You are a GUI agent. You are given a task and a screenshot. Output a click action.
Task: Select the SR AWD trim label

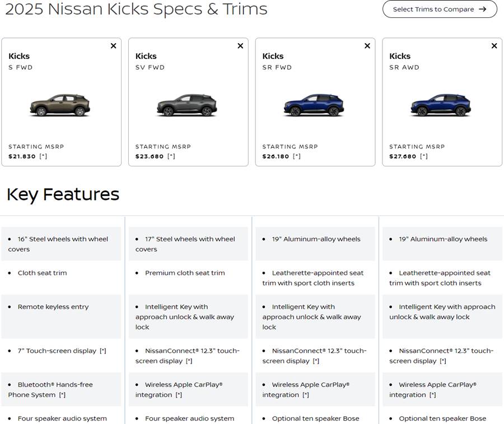[x=404, y=68]
